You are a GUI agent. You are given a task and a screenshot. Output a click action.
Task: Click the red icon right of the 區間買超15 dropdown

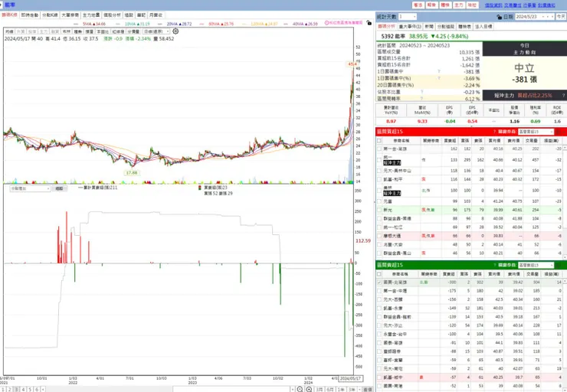tap(559, 132)
